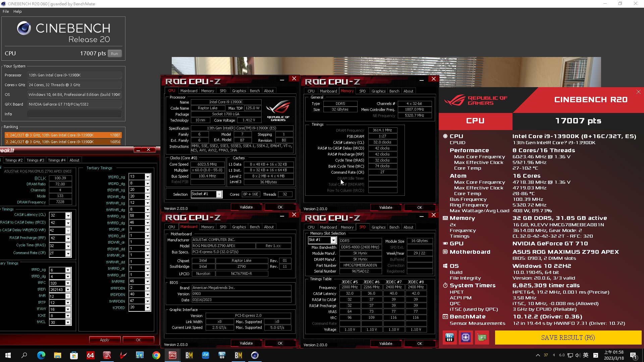Image resolution: width=644 pixels, height=362 pixels.
Task: Expand Command Rate (CR) dropdown in MemTweakIt
Action: [x=68, y=253]
